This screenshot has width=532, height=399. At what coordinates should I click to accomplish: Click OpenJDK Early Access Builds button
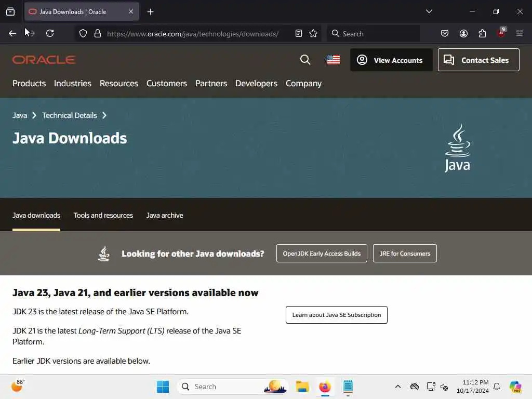pos(322,254)
